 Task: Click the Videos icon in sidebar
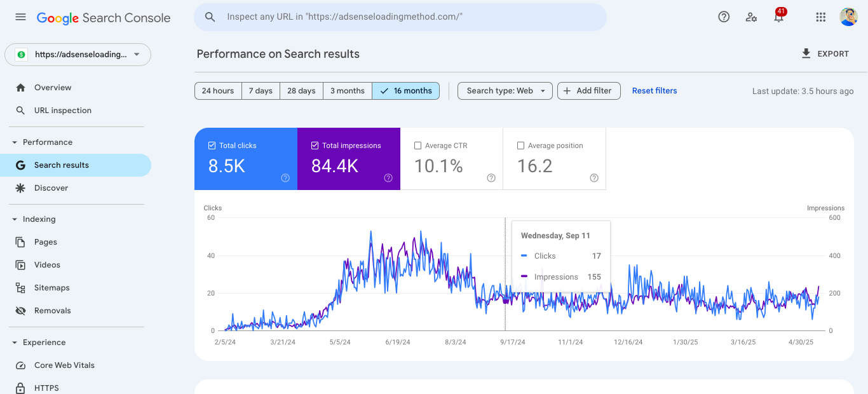click(x=21, y=265)
